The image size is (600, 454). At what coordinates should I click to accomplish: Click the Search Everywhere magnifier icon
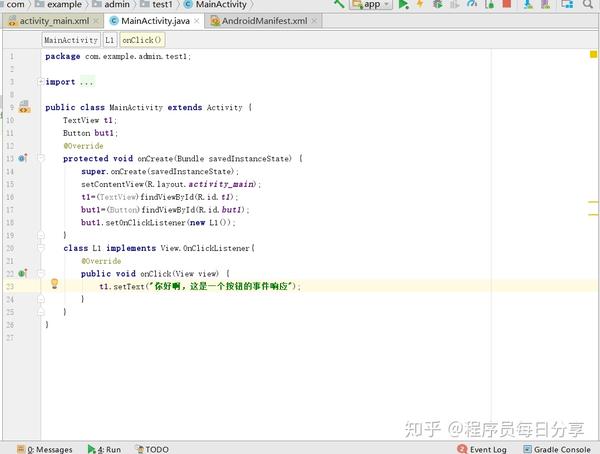click(x=588, y=4)
